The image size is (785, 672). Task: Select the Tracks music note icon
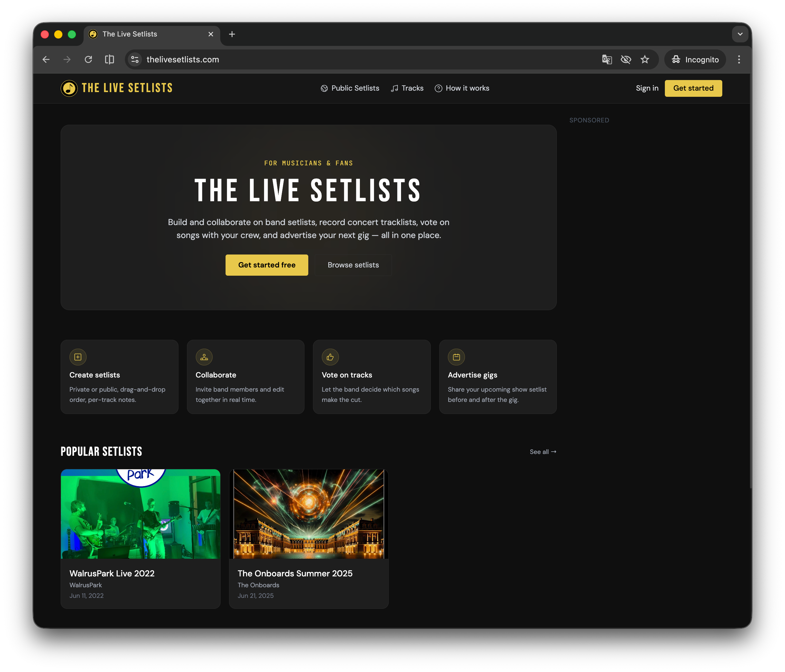click(394, 88)
